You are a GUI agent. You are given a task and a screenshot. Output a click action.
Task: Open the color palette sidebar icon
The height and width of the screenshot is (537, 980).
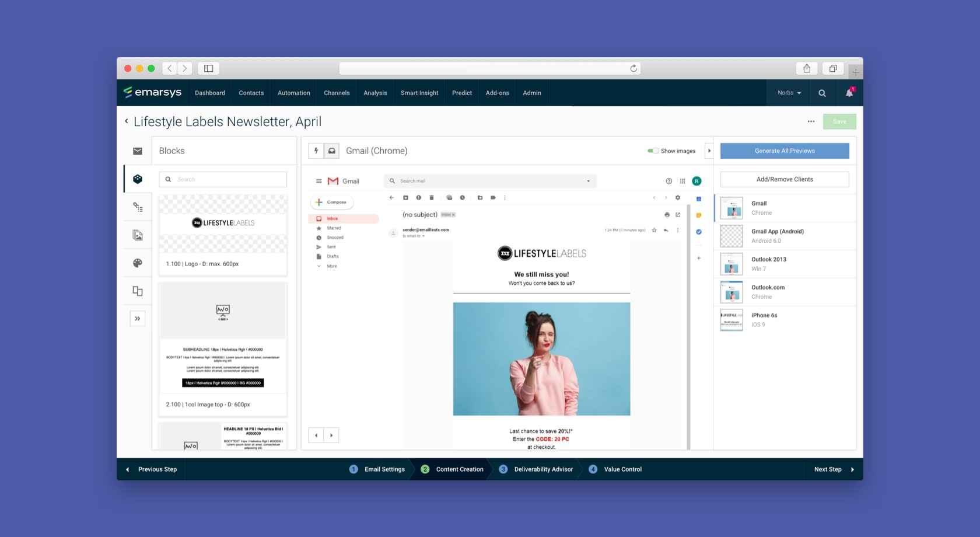[x=138, y=263]
